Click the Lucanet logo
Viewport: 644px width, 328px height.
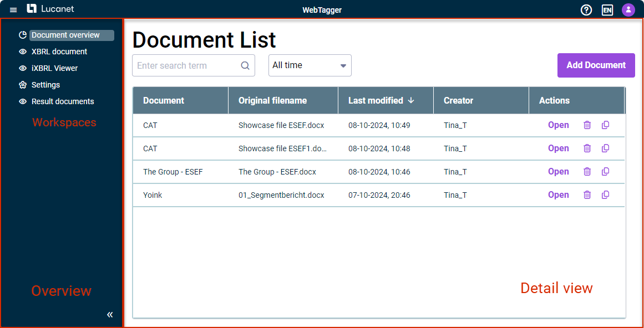coord(50,9)
